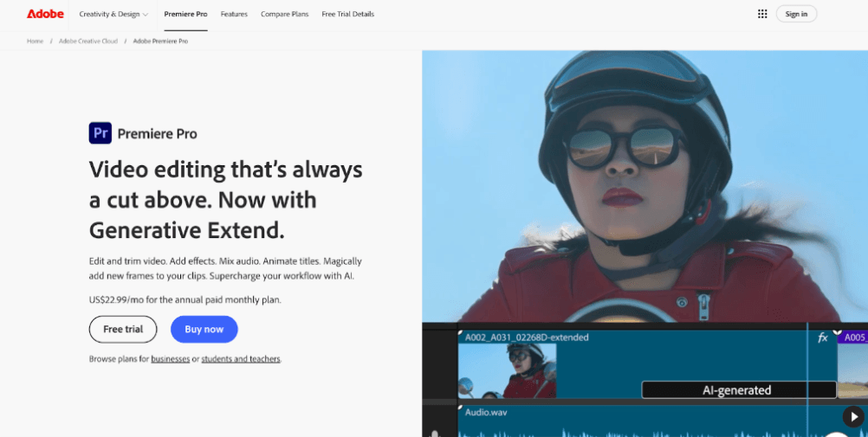Viewport: 868px width, 437px height.
Task: Go to the Home breadcrumb
Action: coord(35,41)
